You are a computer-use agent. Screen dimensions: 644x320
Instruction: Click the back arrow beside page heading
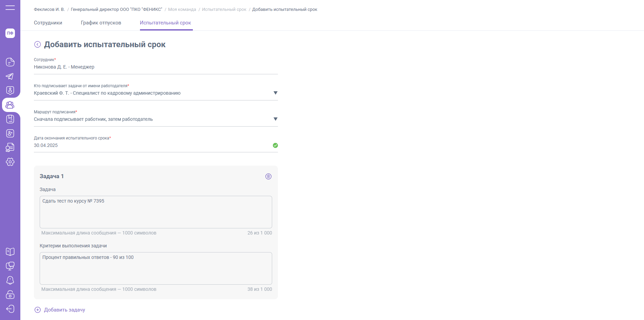[x=38, y=44]
